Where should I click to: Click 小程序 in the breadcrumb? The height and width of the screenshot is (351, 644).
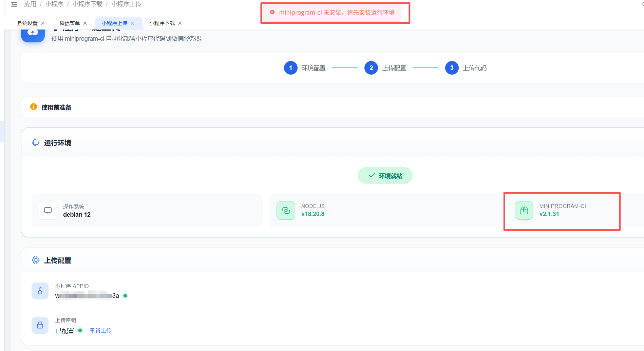click(54, 4)
